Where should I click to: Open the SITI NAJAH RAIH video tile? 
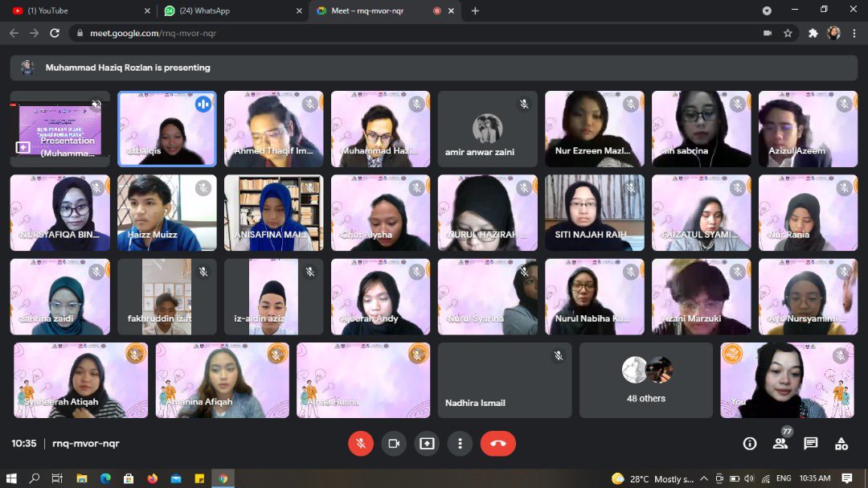pos(595,213)
